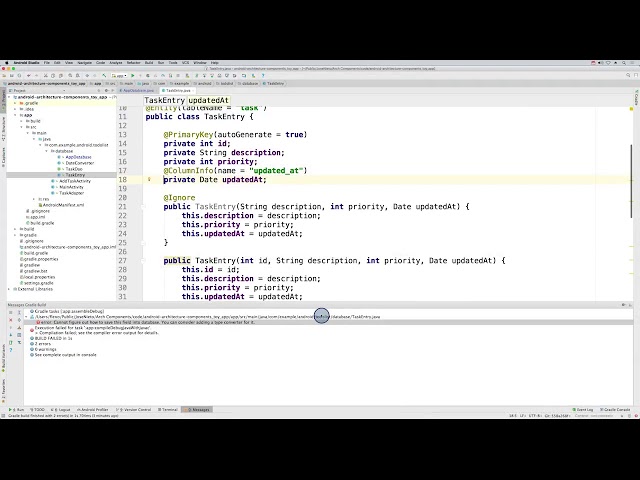The image size is (640, 480).
Task: Open the Android Profiler tool window
Action: (x=93, y=409)
